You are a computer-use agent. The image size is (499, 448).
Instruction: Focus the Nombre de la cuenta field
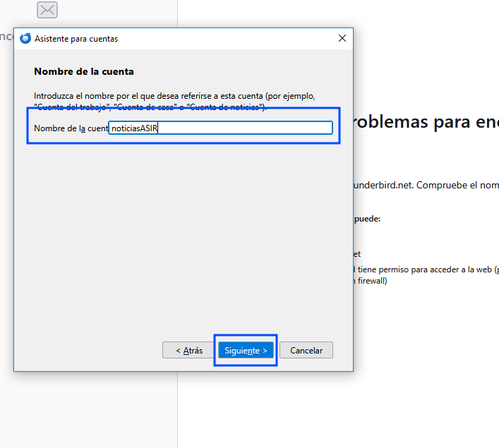220,128
